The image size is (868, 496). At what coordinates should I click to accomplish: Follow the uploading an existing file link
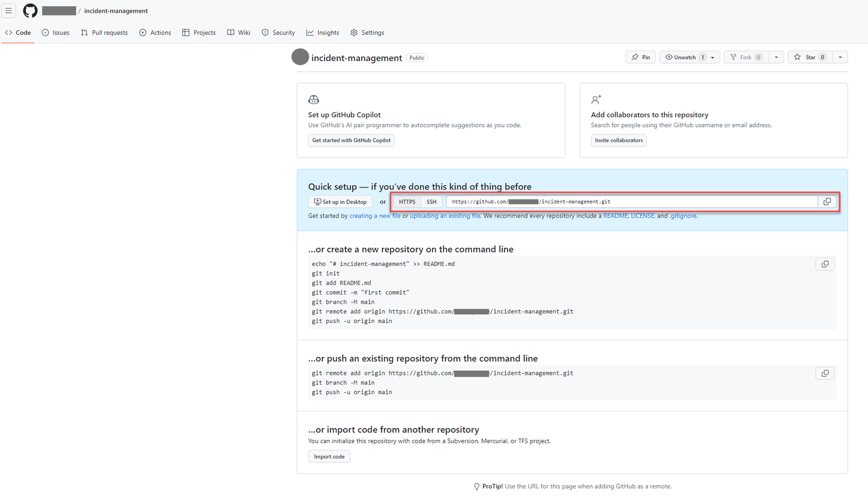[445, 216]
